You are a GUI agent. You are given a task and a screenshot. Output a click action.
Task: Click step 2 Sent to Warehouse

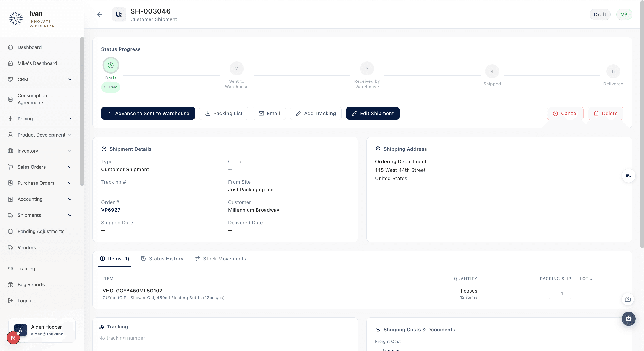(x=237, y=68)
